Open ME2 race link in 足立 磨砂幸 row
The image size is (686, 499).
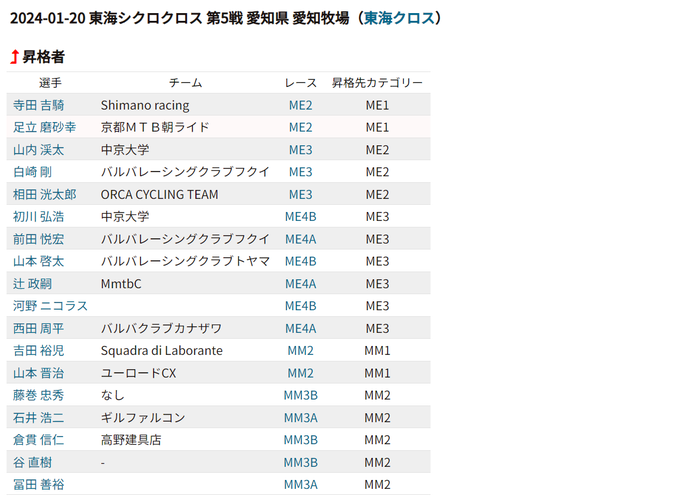click(x=301, y=127)
